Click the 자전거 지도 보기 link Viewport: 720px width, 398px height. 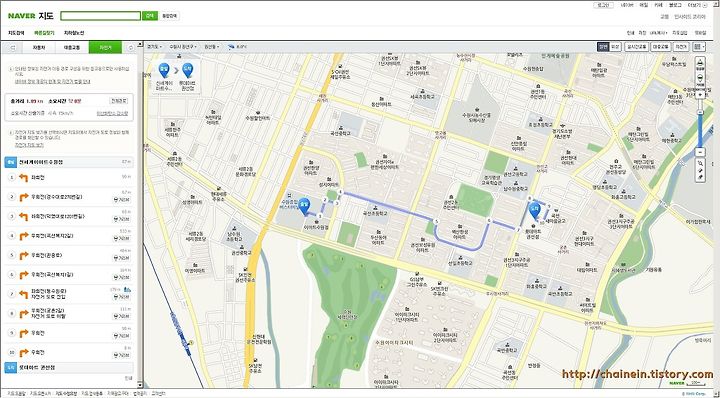click(x=29, y=145)
